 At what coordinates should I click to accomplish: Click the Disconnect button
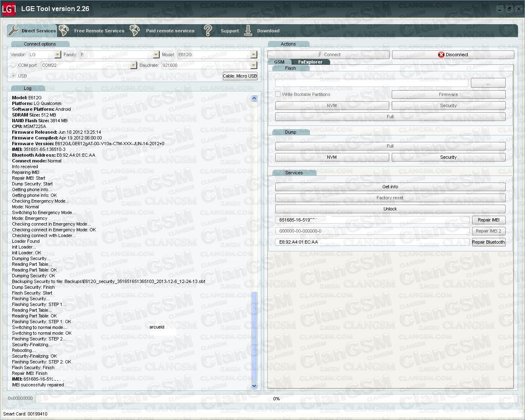(x=453, y=55)
